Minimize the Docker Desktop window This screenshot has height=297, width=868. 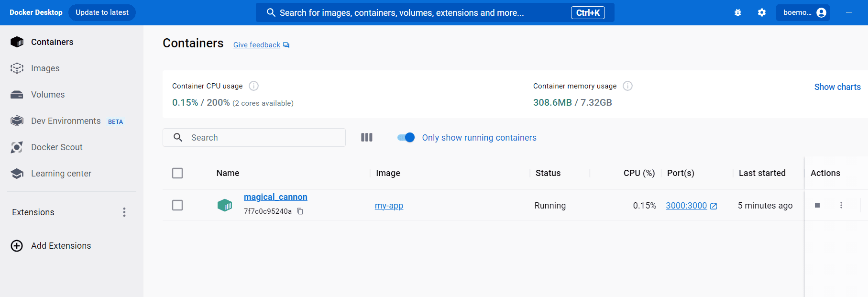849,12
